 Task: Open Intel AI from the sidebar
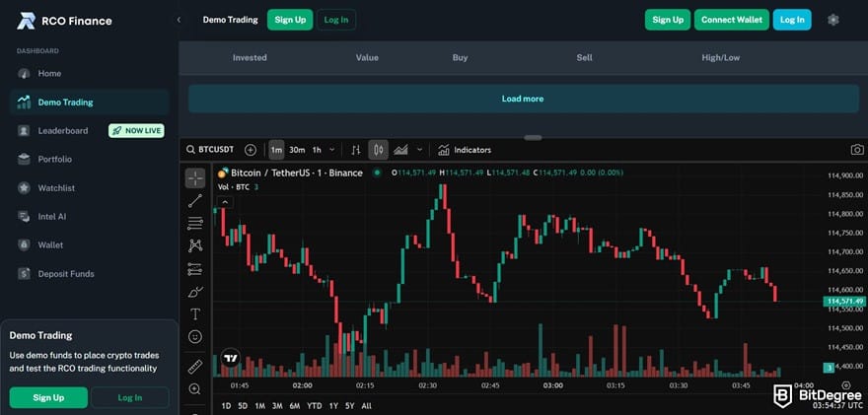pyautogui.click(x=52, y=217)
